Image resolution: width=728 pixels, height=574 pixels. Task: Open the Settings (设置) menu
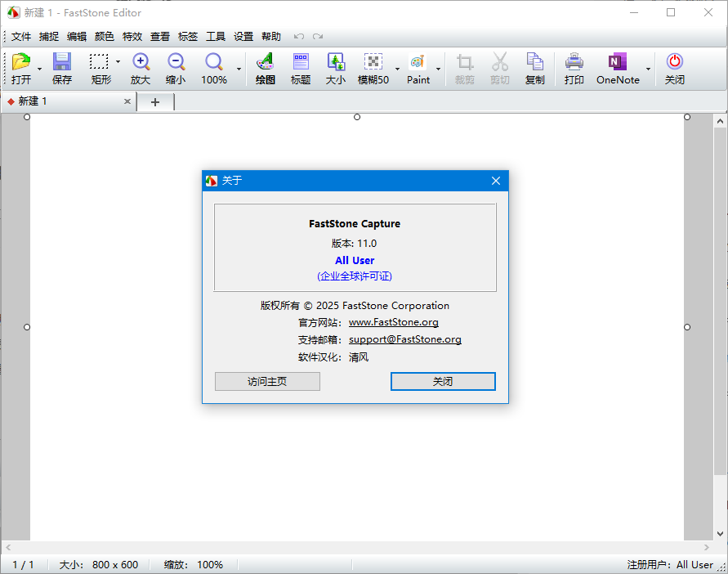click(243, 36)
